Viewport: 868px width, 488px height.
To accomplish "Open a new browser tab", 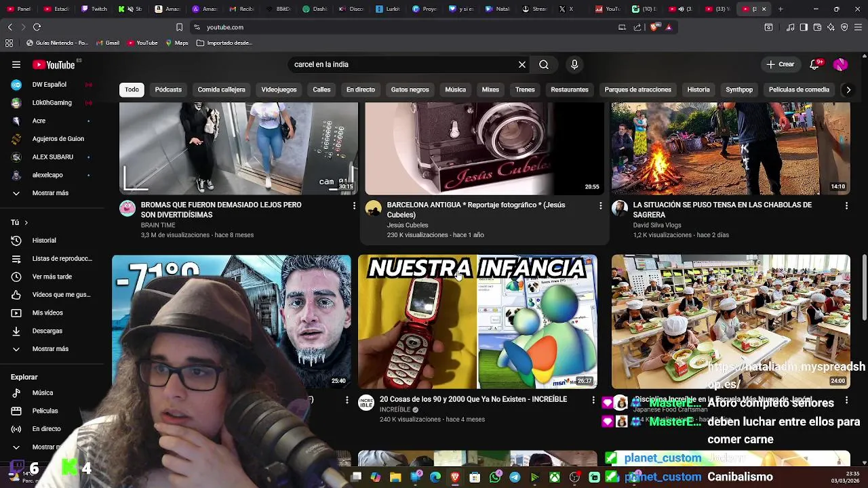I will [781, 9].
